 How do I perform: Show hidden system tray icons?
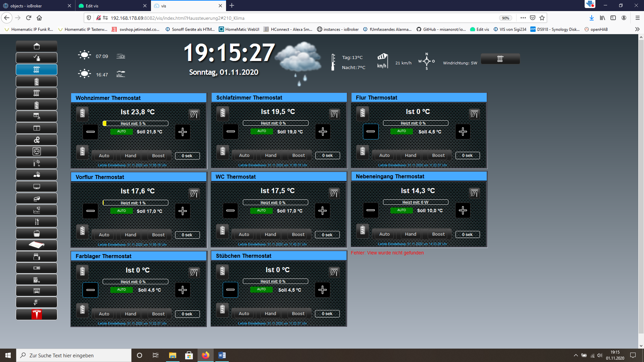pyautogui.click(x=576, y=355)
